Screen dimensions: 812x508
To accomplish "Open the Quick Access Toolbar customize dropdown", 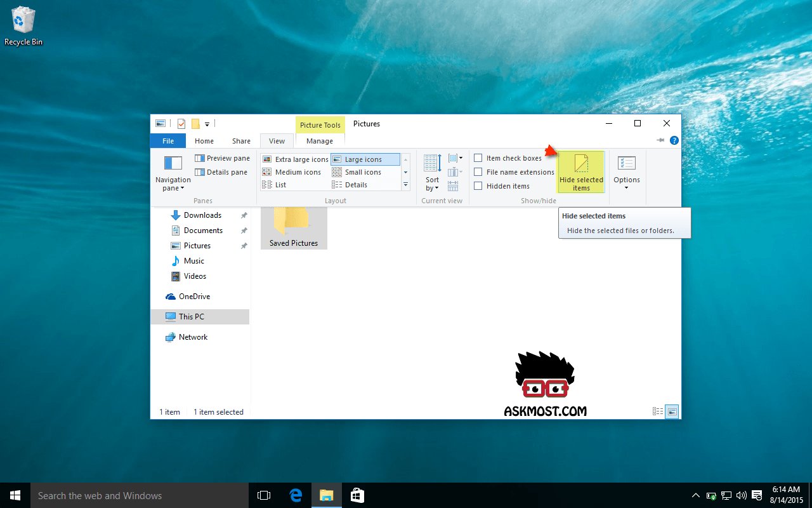I will pyautogui.click(x=207, y=124).
